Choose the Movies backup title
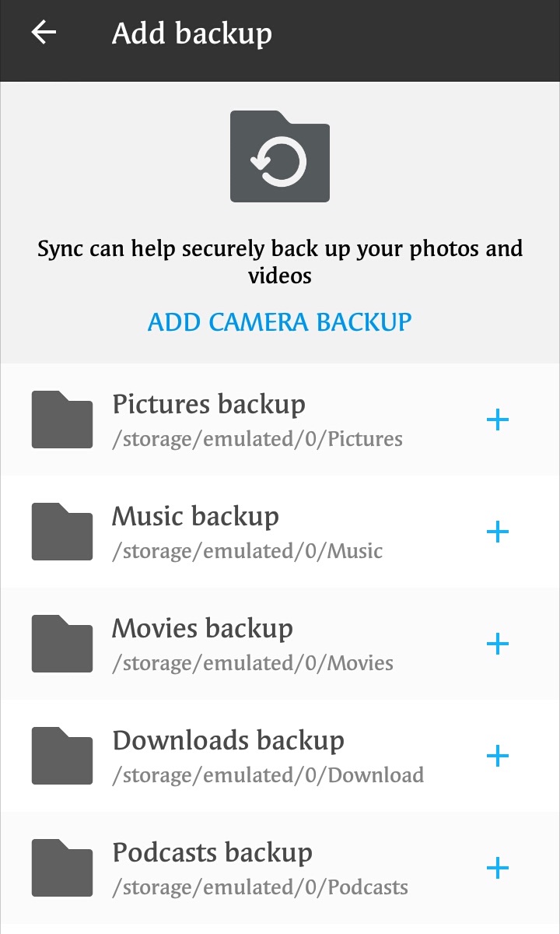 point(202,628)
